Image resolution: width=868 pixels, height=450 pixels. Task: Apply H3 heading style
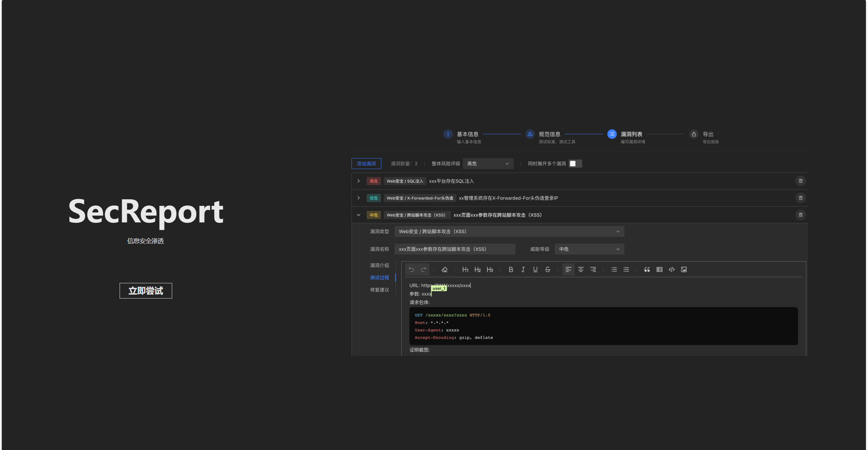pos(490,269)
